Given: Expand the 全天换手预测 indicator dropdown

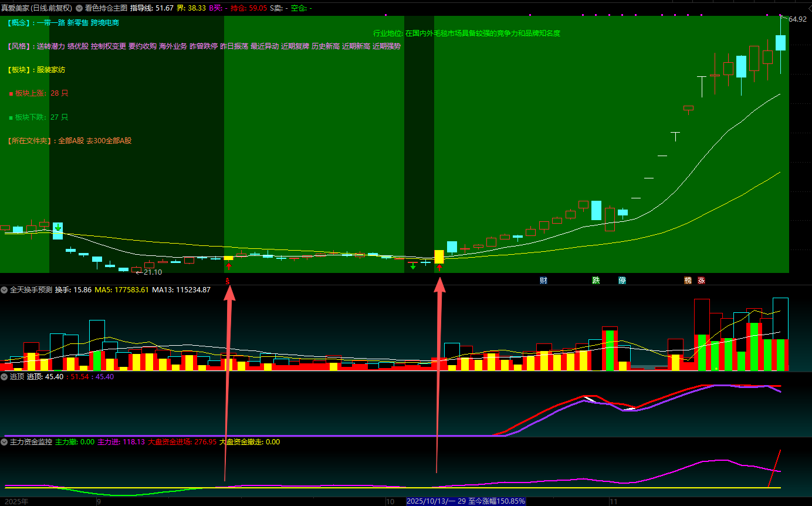Looking at the screenshot, I should coord(4,290).
